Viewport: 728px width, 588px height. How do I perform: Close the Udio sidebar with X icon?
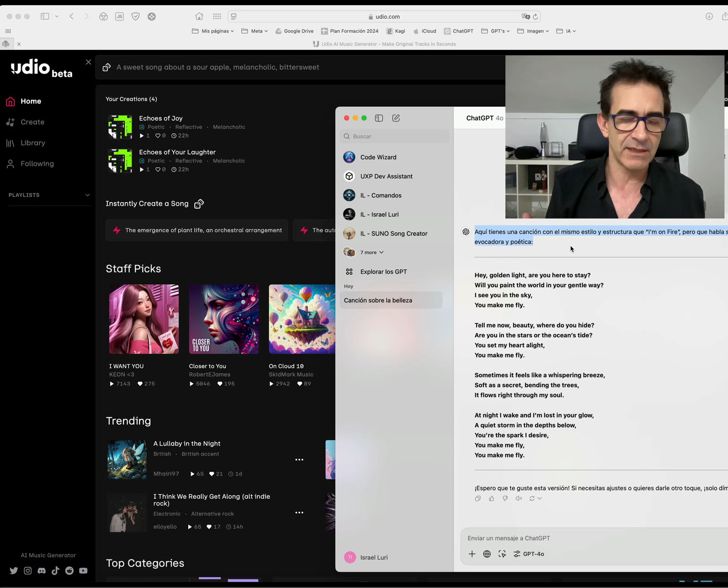(88, 62)
